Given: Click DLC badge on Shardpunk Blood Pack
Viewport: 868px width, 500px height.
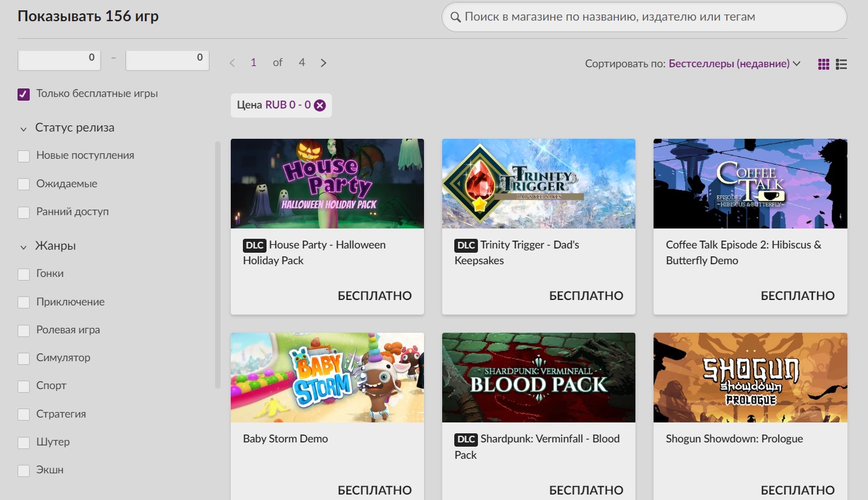Looking at the screenshot, I should [466, 439].
